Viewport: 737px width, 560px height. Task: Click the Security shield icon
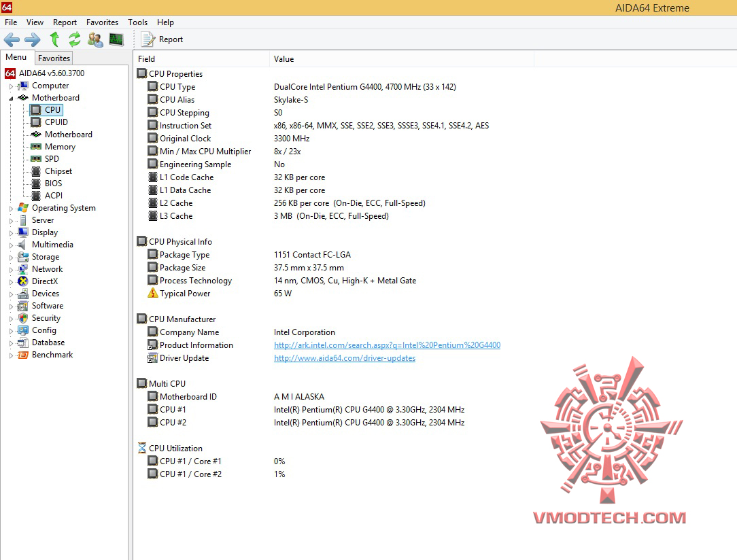point(22,318)
